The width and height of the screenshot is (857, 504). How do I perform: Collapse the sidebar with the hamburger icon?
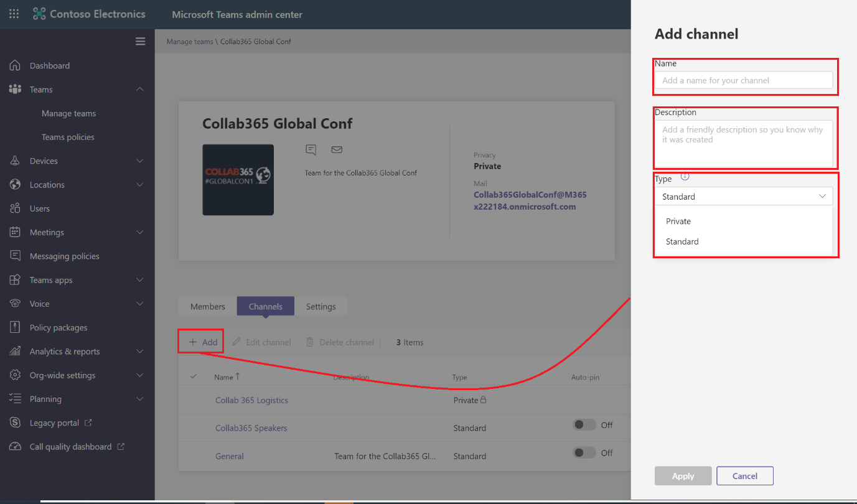[140, 42]
